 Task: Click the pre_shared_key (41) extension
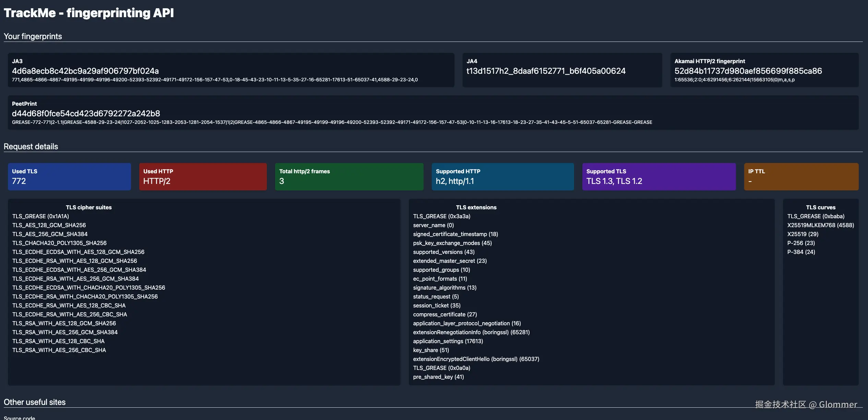[438, 377]
